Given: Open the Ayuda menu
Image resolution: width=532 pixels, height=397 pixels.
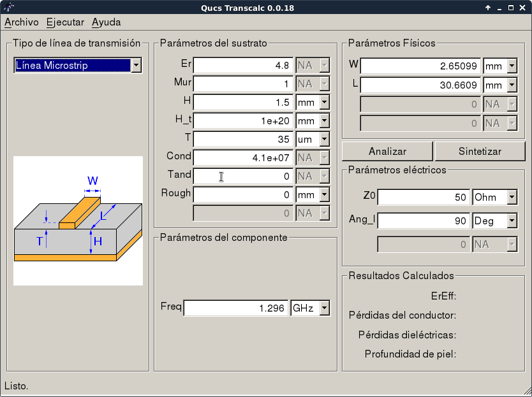Looking at the screenshot, I should coord(106,22).
